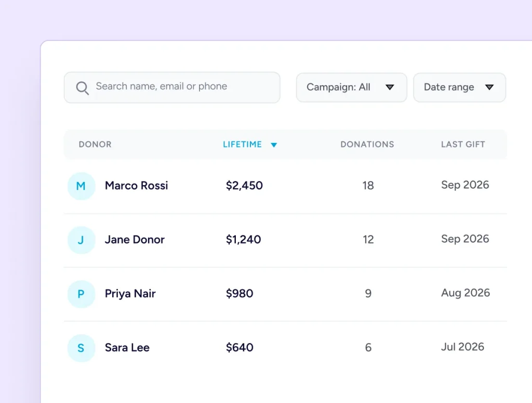The image size is (532, 403).
Task: Open the Campaign: All dropdown
Action: (352, 87)
